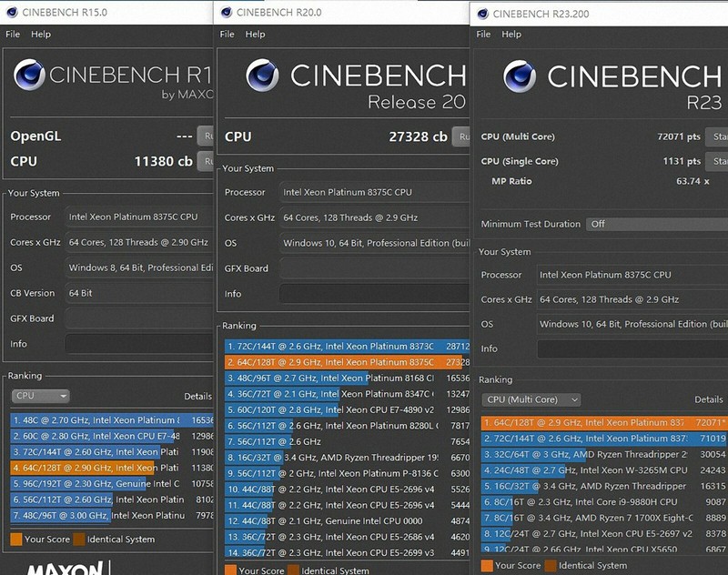Open CPU ranking dropdown in R15
Image resolution: width=728 pixels, height=575 pixels.
pos(40,396)
